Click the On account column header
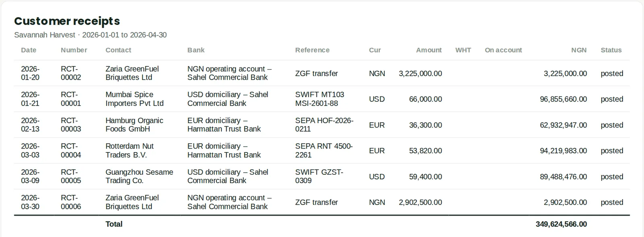The width and height of the screenshot is (644, 237). click(503, 50)
